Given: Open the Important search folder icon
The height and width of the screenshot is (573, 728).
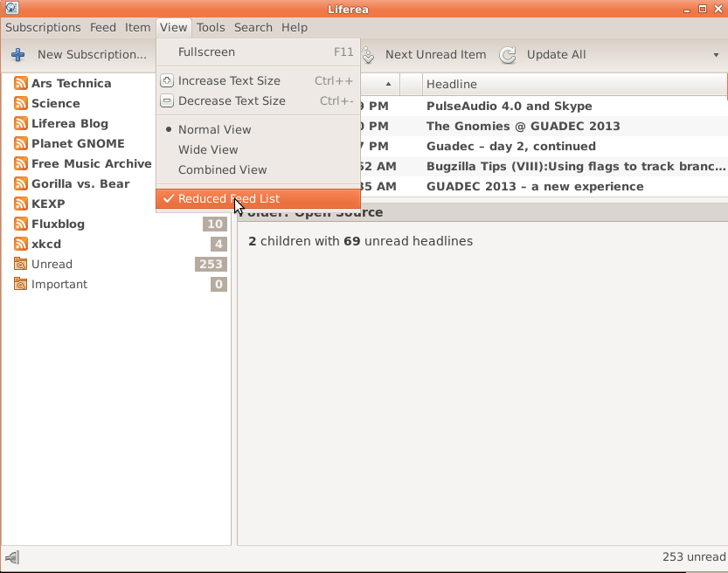Looking at the screenshot, I should click(21, 285).
